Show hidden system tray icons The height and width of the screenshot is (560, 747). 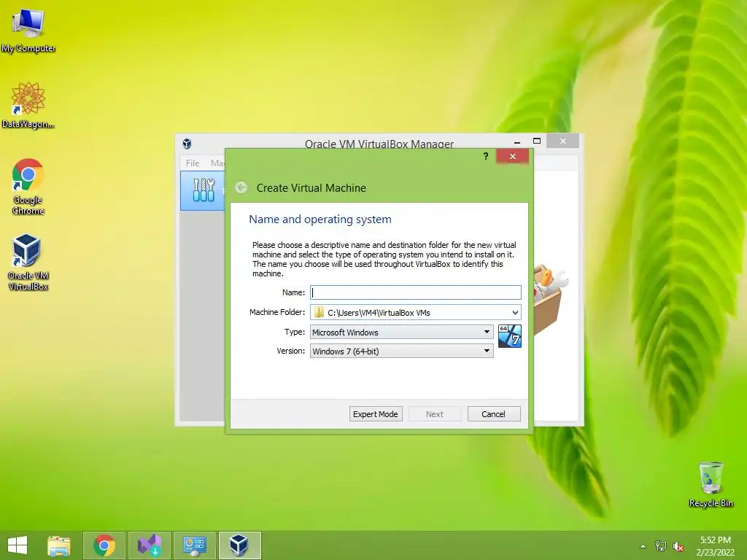(x=643, y=546)
